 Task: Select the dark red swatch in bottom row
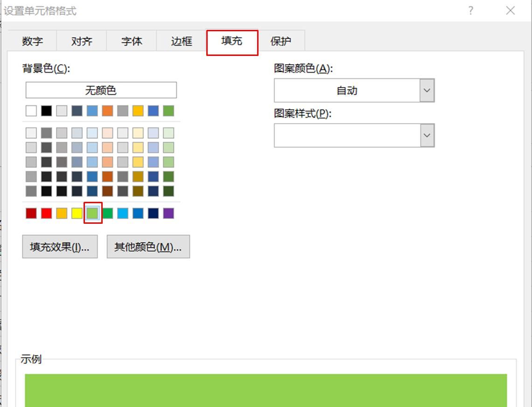point(31,213)
